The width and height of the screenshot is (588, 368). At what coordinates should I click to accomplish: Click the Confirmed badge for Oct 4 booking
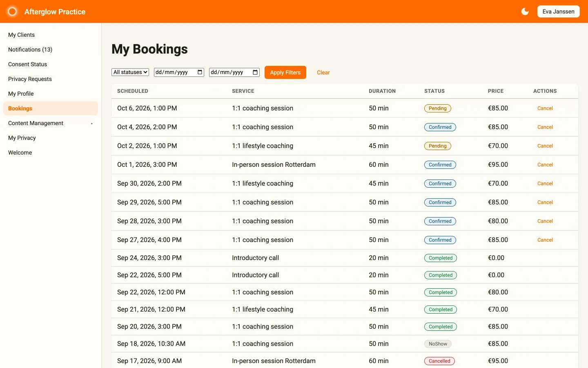click(440, 127)
